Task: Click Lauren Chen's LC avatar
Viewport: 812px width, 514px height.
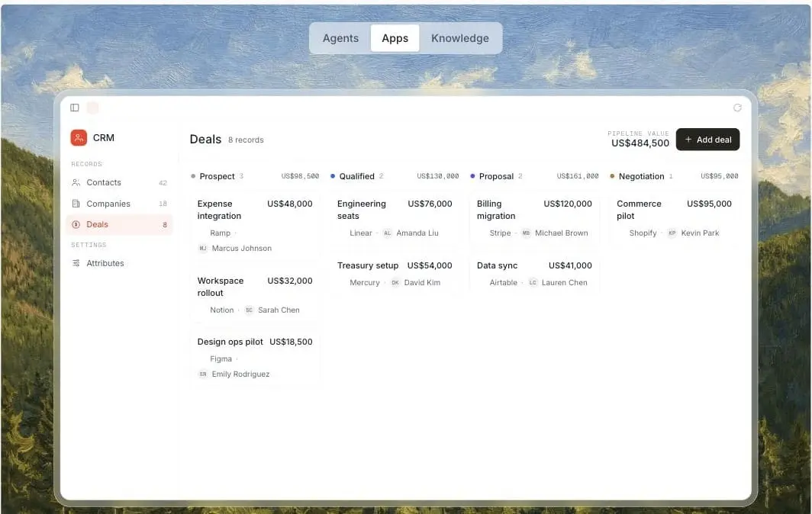Action: [x=533, y=282]
